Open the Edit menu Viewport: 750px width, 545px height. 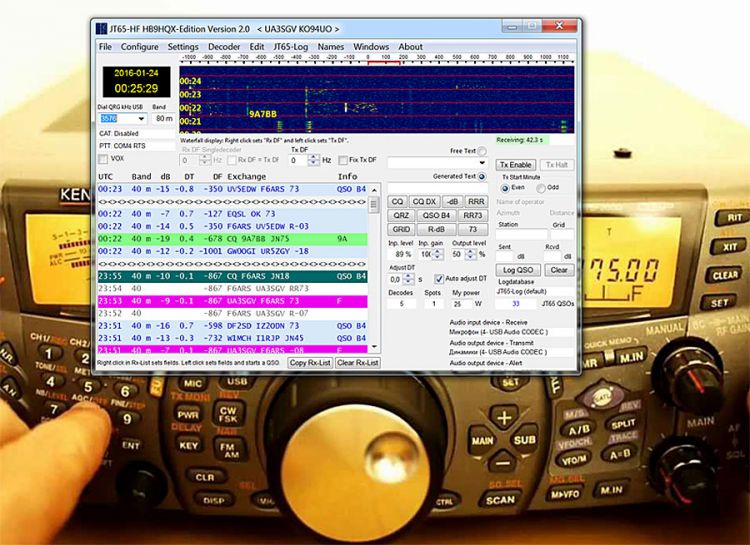(256, 46)
